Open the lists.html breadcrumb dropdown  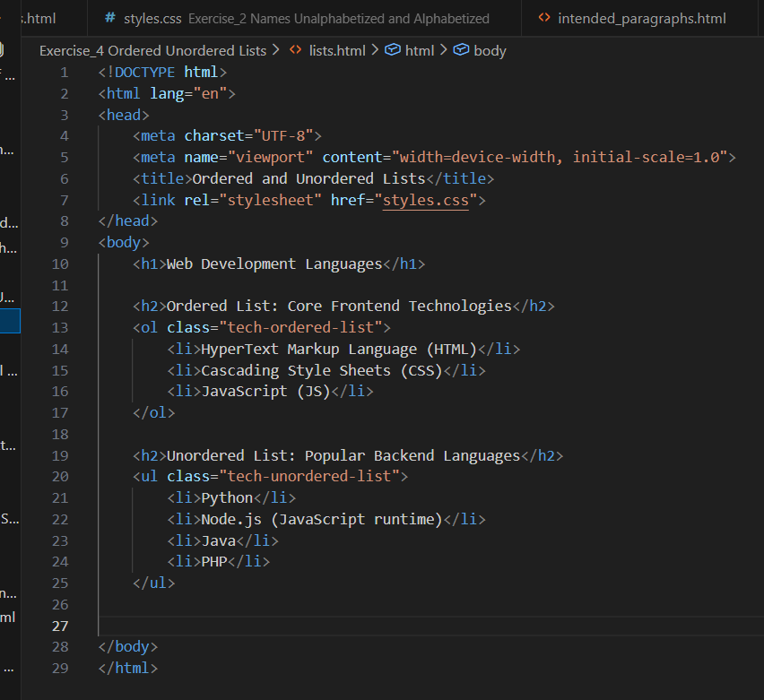336,50
